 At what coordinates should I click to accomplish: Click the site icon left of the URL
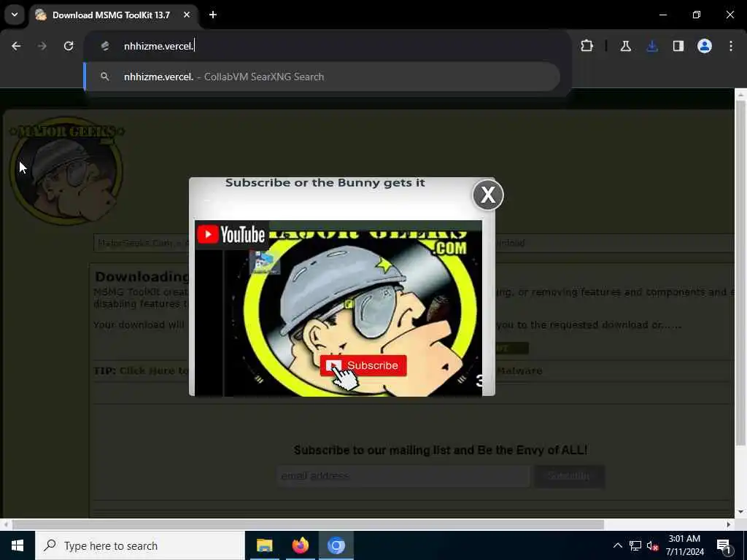(105, 46)
